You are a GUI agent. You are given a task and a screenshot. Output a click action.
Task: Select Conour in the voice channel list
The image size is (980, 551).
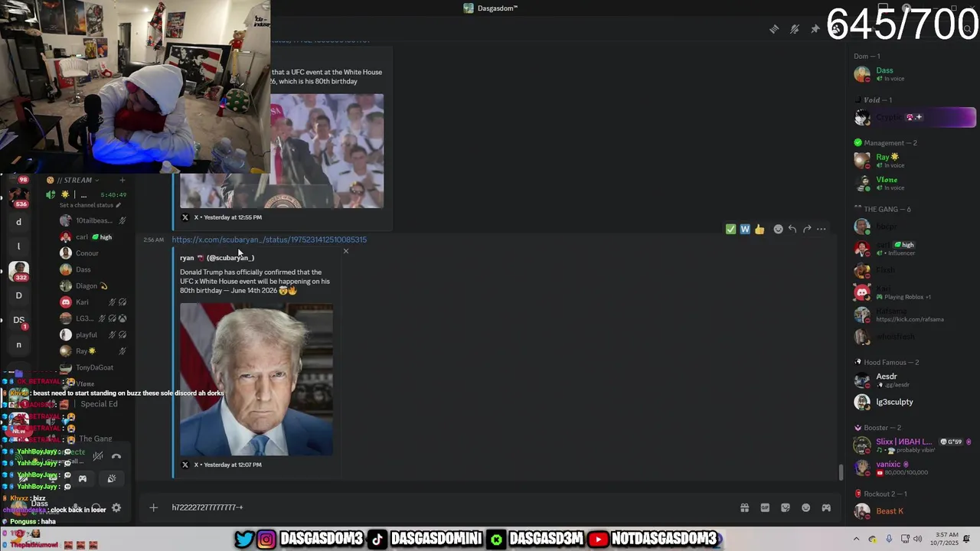click(x=94, y=253)
